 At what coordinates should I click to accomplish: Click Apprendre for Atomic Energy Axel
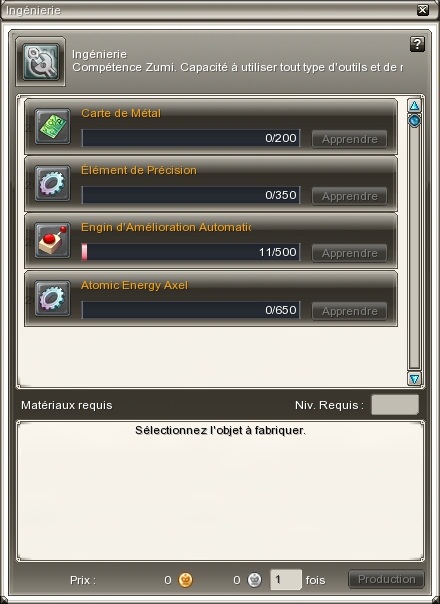tap(349, 311)
